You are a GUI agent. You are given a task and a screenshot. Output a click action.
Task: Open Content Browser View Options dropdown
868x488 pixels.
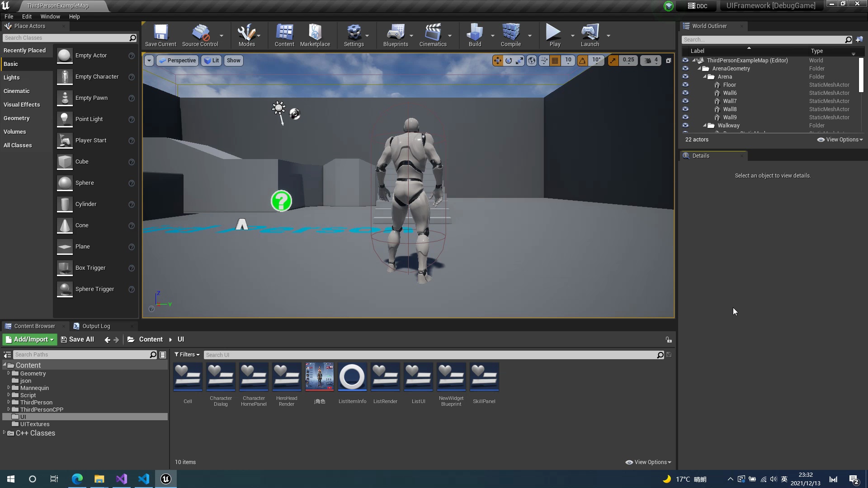(x=648, y=462)
